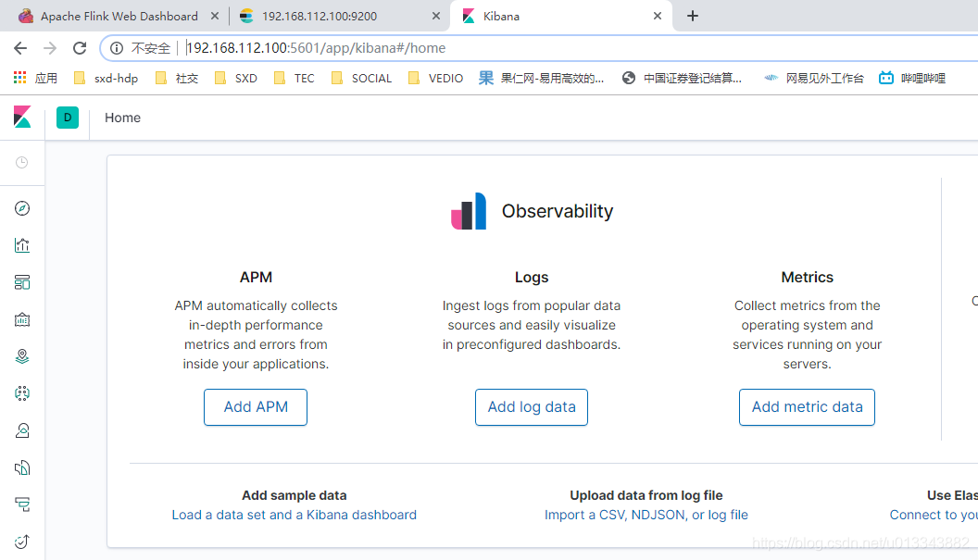Click the Add log data button
This screenshot has height=560, width=978.
[532, 407]
